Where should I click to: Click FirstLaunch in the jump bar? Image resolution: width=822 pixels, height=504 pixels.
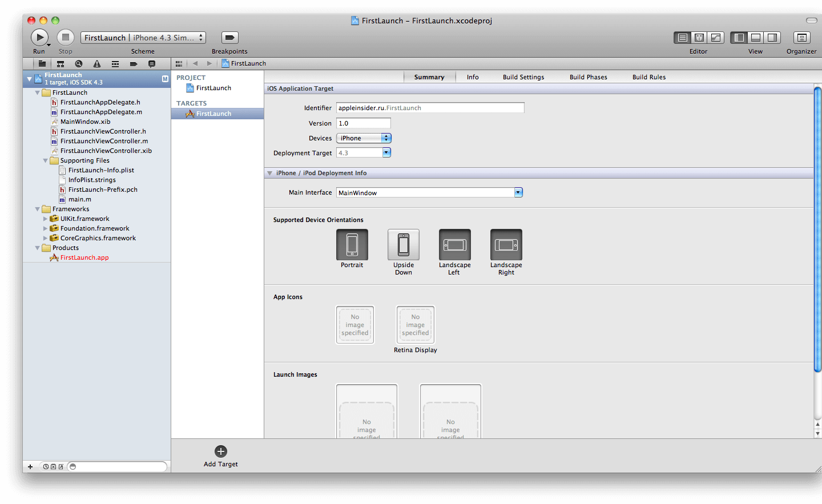tap(244, 63)
